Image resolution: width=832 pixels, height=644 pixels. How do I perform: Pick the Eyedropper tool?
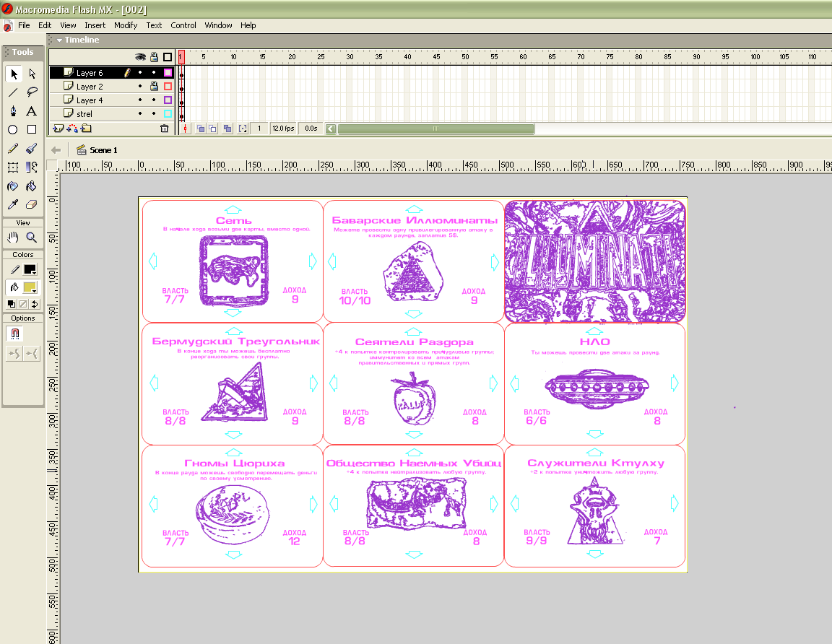[14, 204]
